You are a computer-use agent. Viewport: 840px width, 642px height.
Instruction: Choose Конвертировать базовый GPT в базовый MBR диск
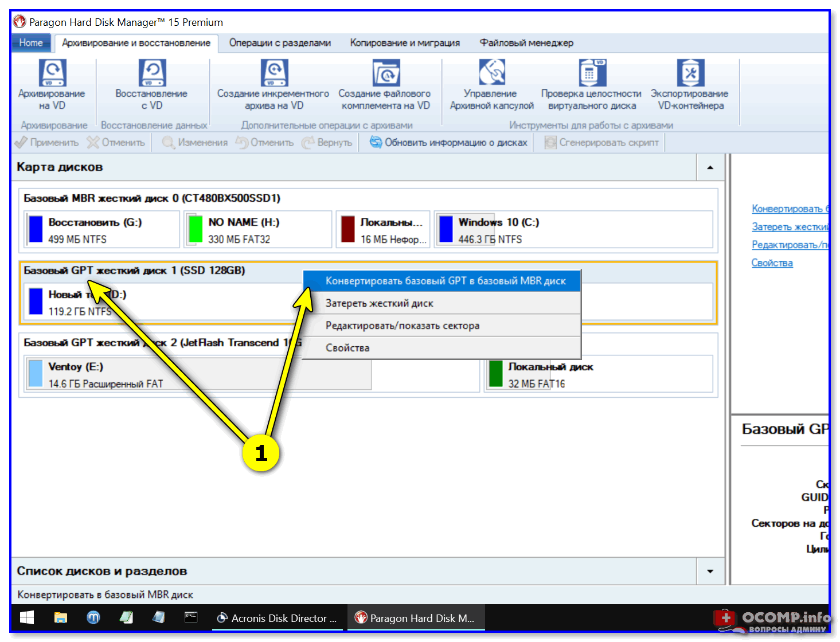(x=442, y=281)
